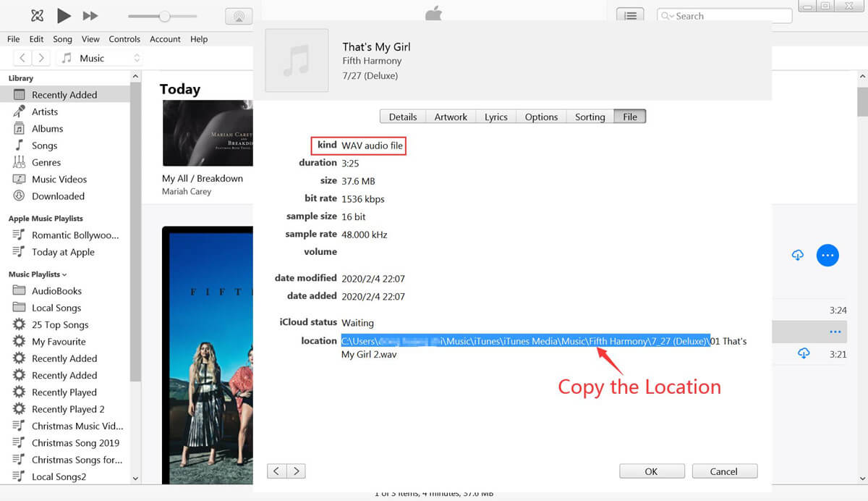Open the Local Songs folder icon

(19, 308)
